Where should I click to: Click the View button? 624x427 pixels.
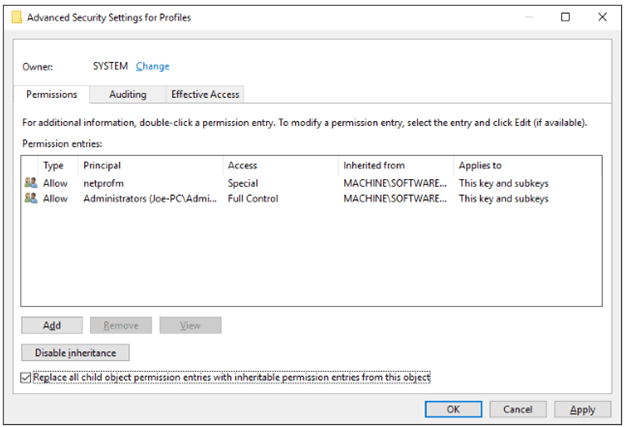pyautogui.click(x=190, y=325)
